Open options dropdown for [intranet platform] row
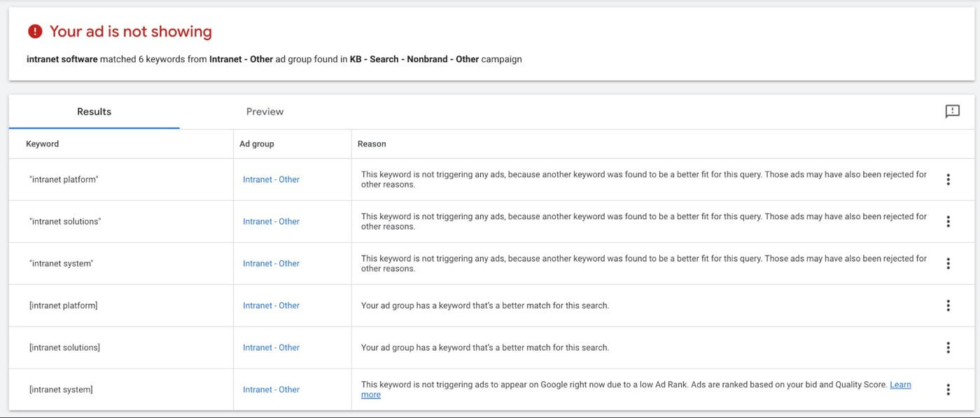 tap(948, 305)
